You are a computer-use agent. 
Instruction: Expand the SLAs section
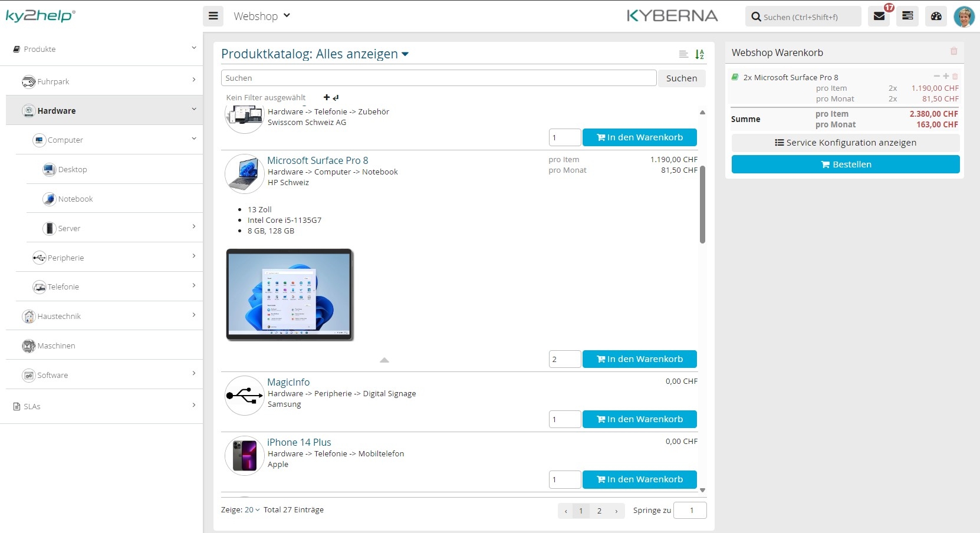(x=194, y=405)
